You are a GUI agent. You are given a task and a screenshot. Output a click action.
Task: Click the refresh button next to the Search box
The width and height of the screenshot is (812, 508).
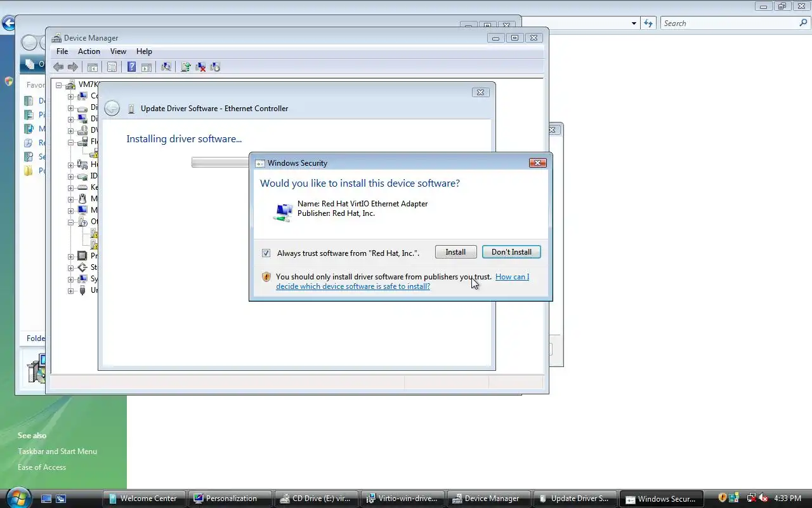pyautogui.click(x=648, y=23)
